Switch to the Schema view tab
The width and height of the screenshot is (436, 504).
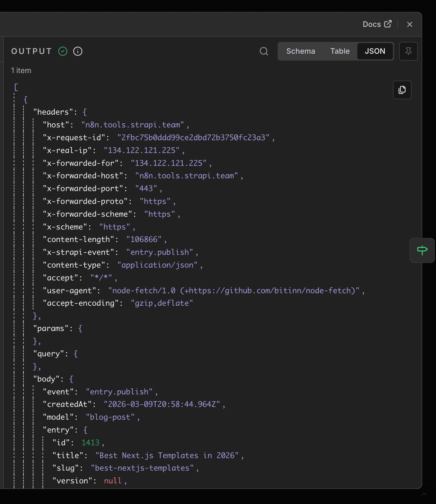click(x=300, y=51)
